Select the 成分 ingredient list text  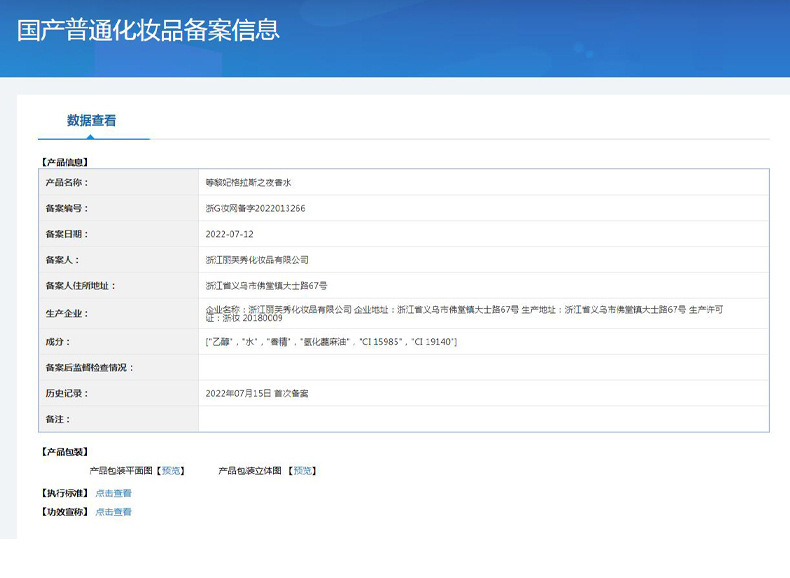pos(331,342)
